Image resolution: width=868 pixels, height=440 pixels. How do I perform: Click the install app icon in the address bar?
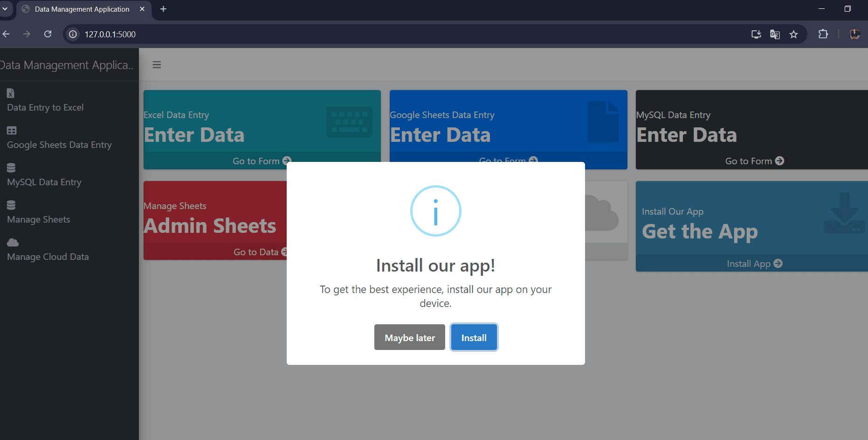pos(756,34)
